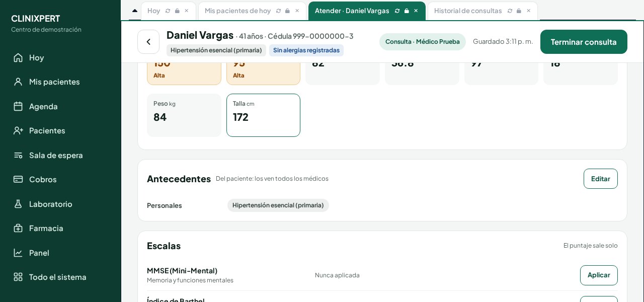Click the Consulta · Médico Prueba badge
Image resolution: width=644 pixels, height=302 pixels.
(x=423, y=42)
